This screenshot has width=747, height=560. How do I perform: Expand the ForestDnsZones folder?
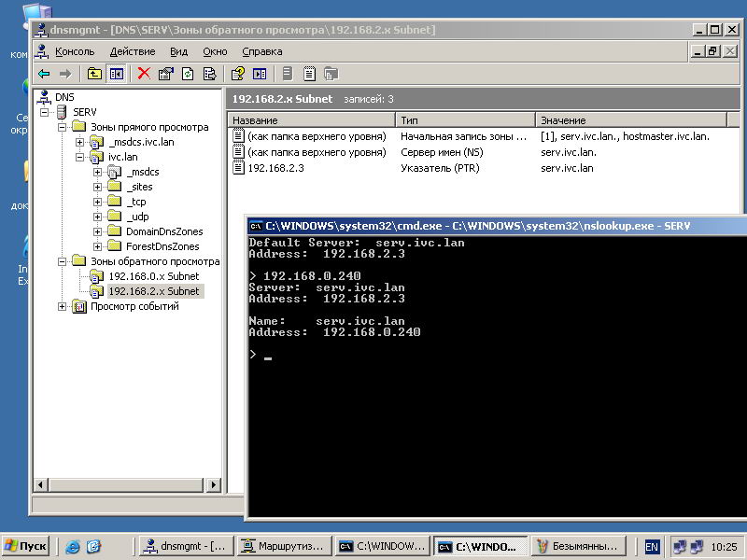(98, 246)
